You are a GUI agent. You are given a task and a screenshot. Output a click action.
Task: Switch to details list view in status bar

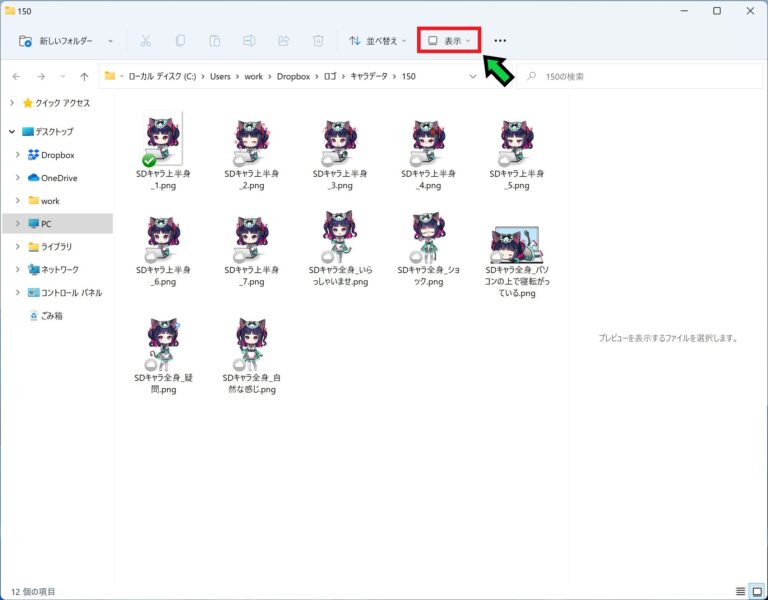tap(740, 591)
